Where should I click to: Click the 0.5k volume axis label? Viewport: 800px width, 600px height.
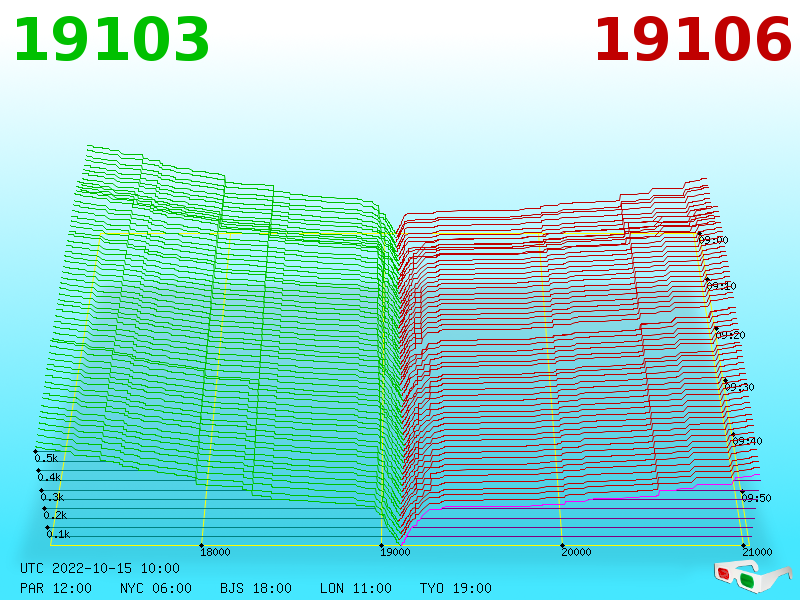pos(46,458)
